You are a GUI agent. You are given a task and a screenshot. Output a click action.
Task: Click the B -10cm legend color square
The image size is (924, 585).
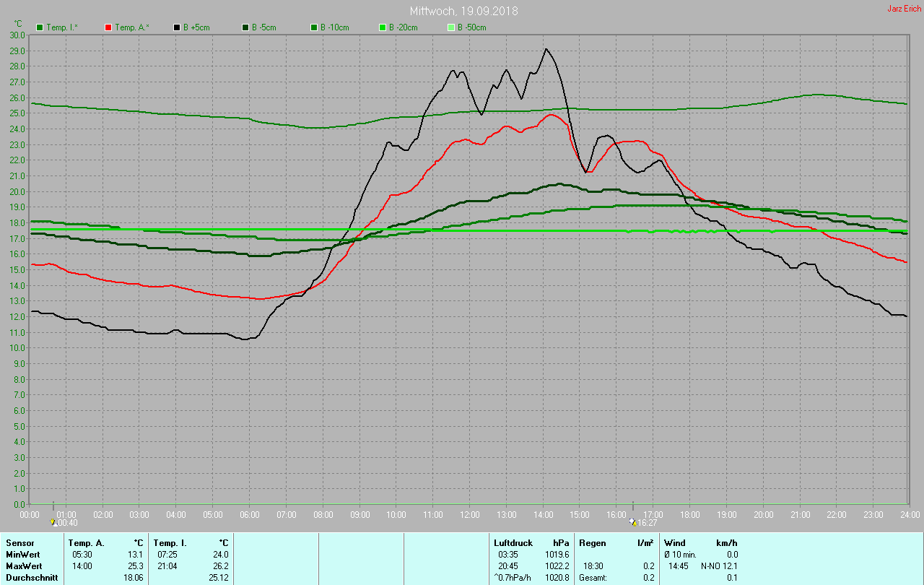314,27
